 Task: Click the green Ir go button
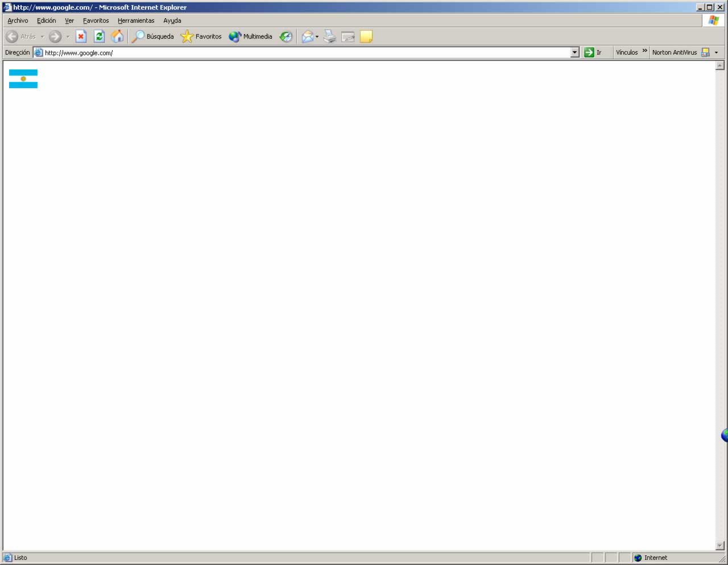pos(593,52)
